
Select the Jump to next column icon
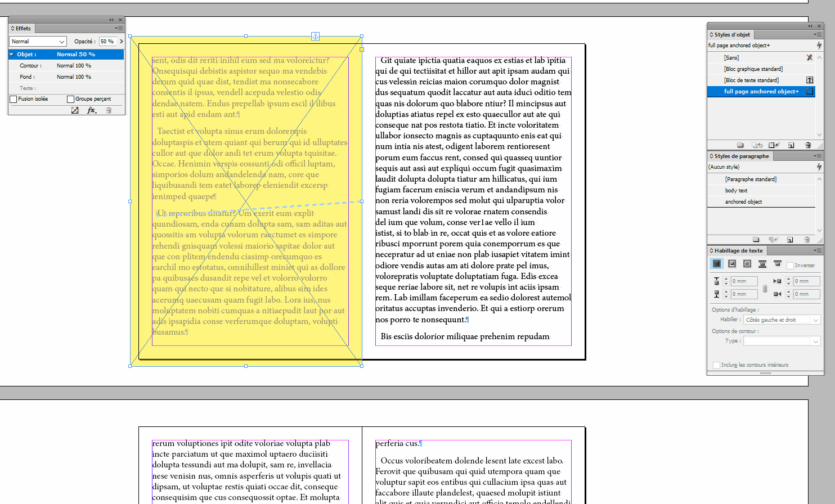pos(778,264)
